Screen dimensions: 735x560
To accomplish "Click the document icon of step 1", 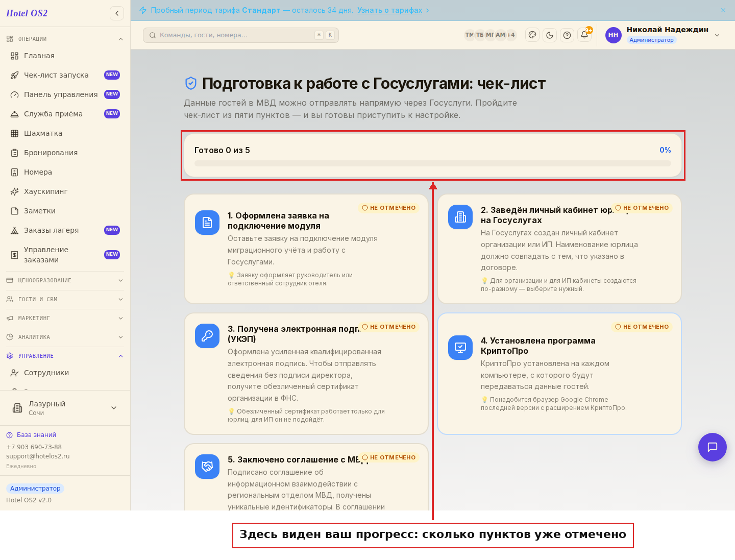I will pos(207,223).
